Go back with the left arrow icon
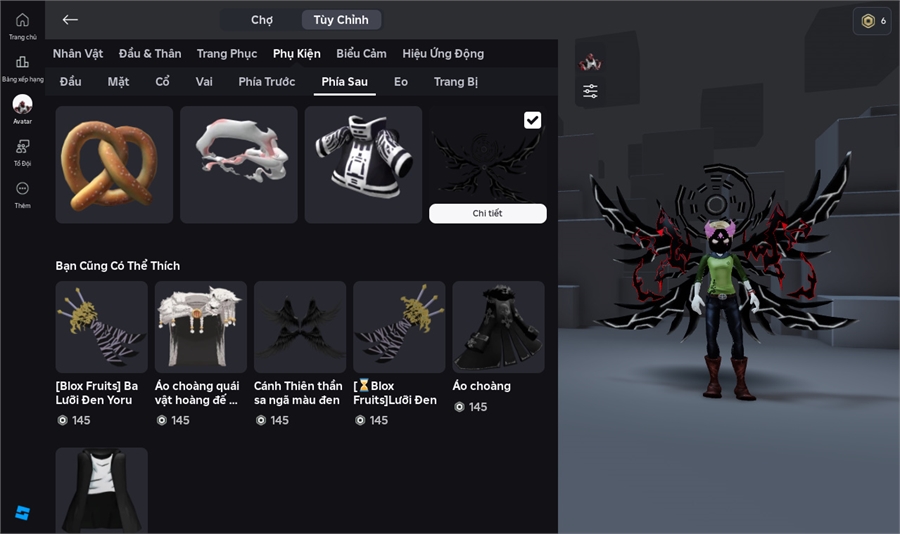This screenshot has height=534, width=900. pos(70,20)
